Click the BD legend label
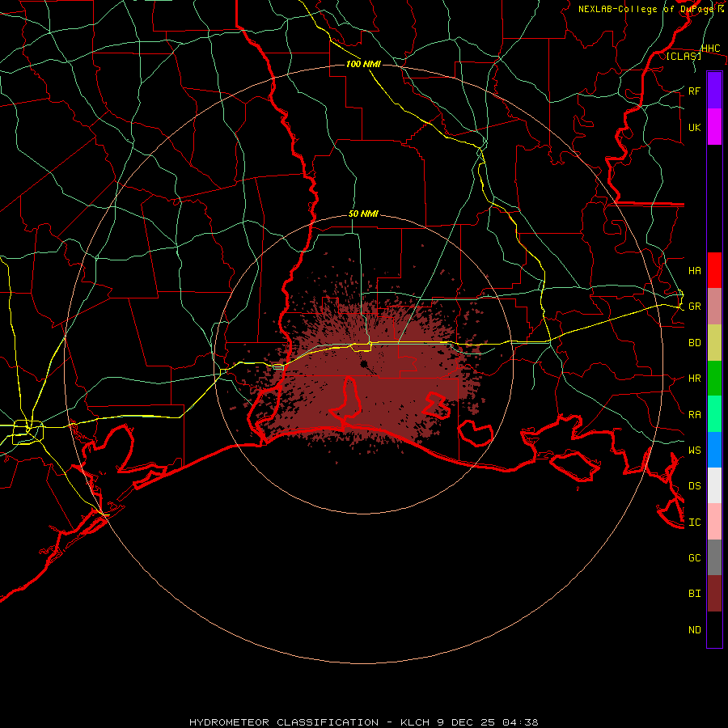Screen dimensions: 728x728 tap(694, 343)
